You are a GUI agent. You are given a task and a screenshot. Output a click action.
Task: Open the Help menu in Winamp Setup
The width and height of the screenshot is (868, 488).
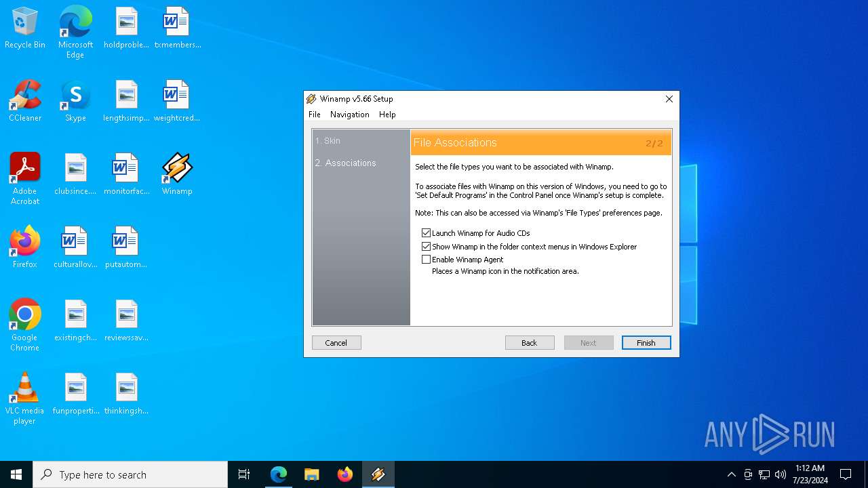coord(387,115)
